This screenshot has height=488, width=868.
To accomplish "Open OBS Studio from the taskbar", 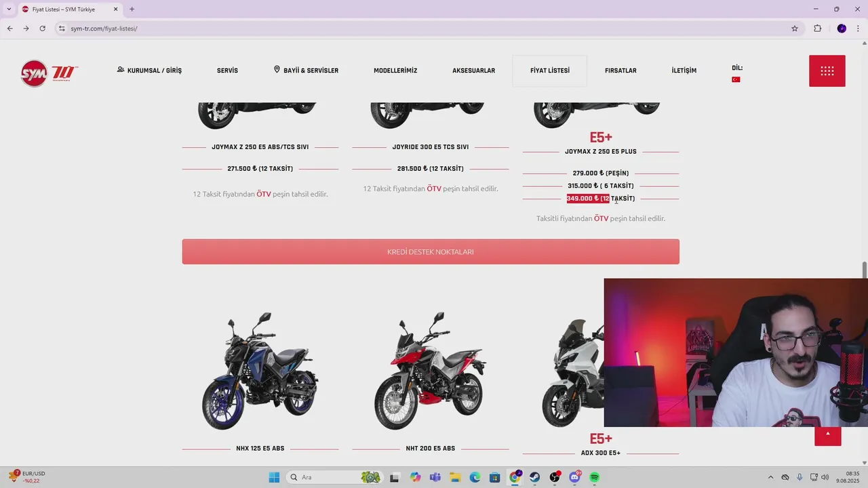I will point(555,477).
